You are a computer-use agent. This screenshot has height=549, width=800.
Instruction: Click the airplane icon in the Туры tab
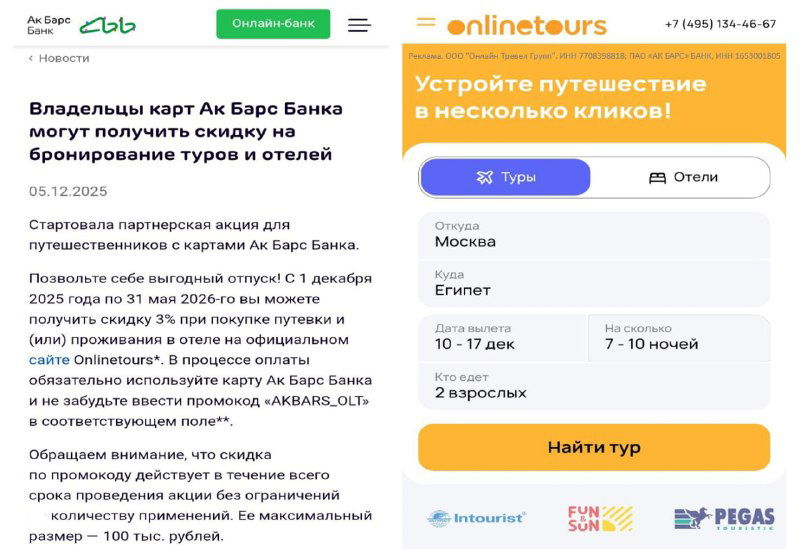(x=485, y=178)
